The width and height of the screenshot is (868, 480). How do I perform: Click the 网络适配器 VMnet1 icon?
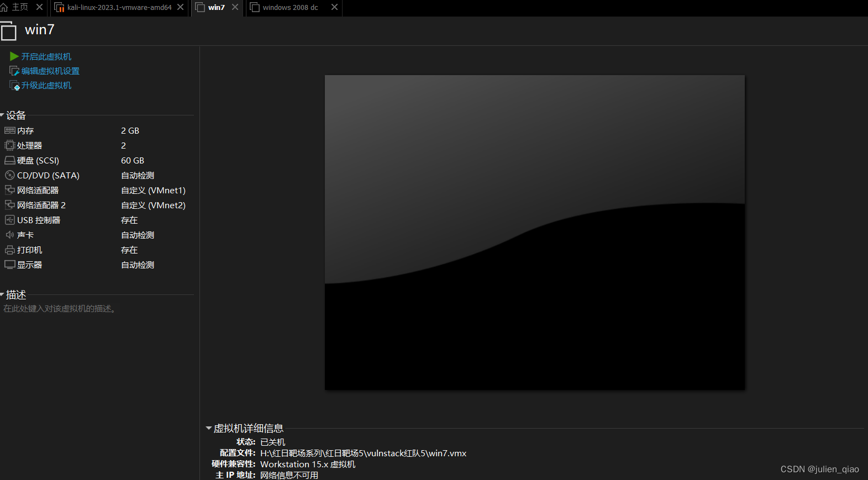10,190
